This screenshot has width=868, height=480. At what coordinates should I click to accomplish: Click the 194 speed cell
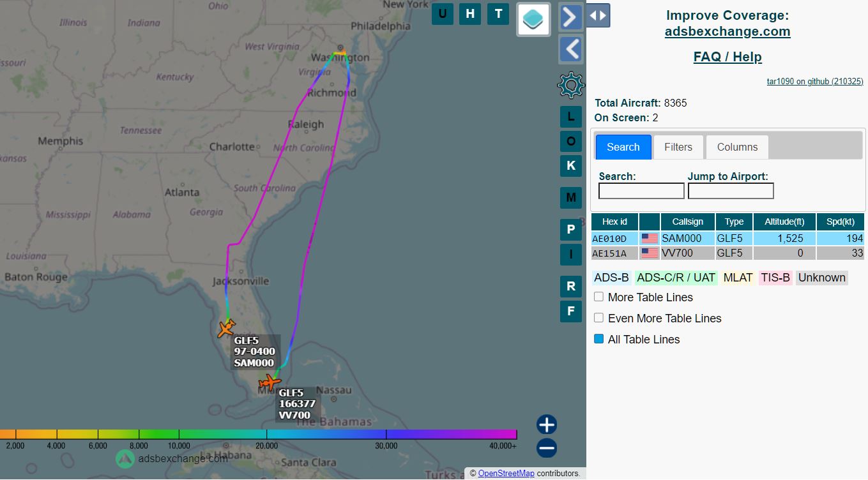840,239
